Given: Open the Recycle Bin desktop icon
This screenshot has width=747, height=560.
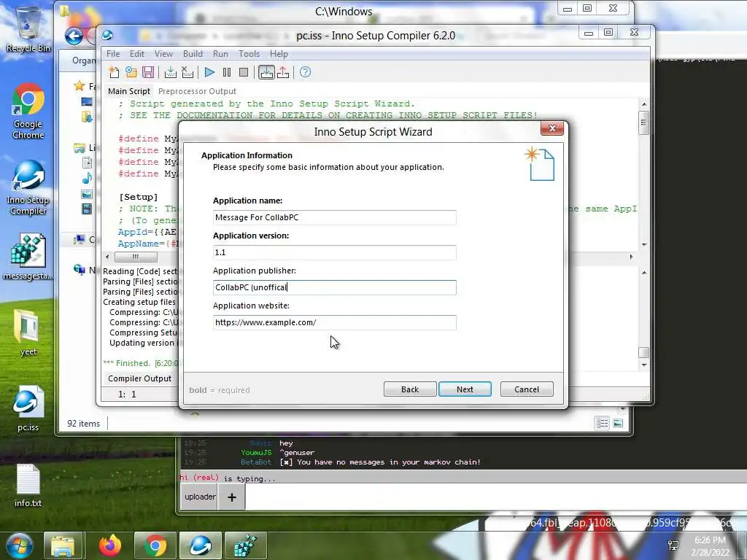Looking at the screenshot, I should coord(28,28).
